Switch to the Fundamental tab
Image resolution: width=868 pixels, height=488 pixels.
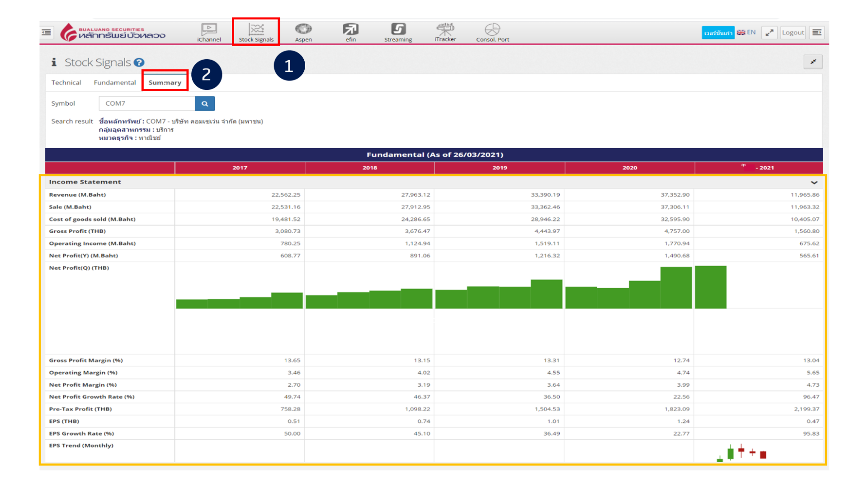[x=115, y=82]
